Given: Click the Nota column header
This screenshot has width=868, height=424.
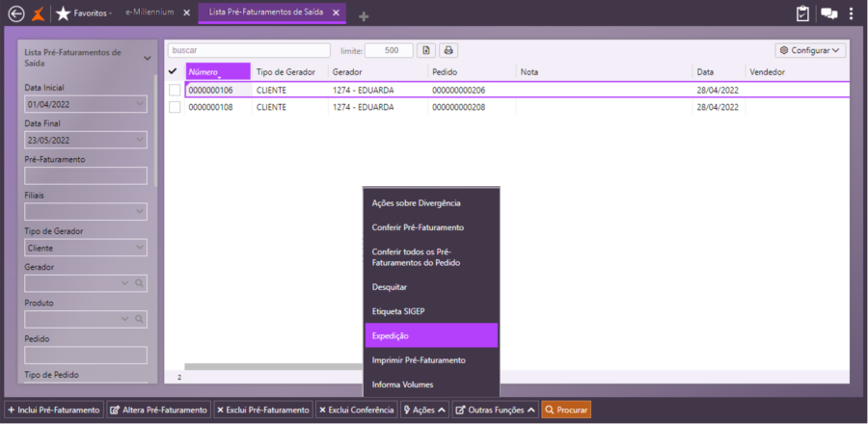Looking at the screenshot, I should click(604, 72).
